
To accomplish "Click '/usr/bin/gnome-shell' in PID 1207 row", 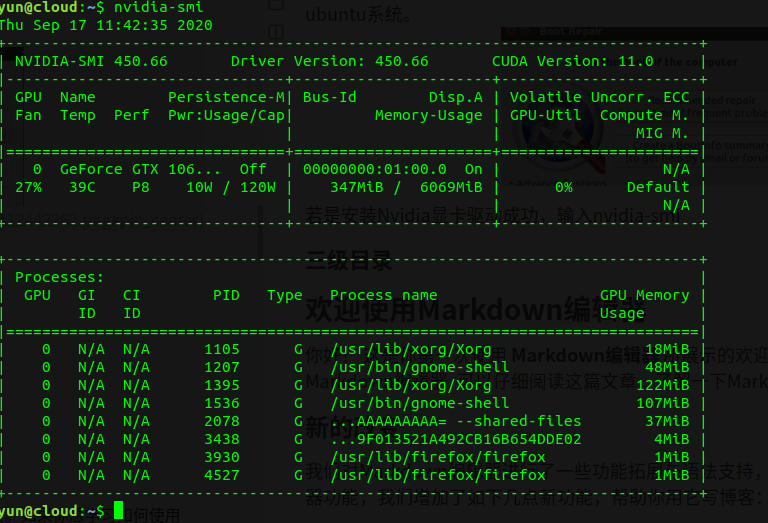I will (x=420, y=367).
